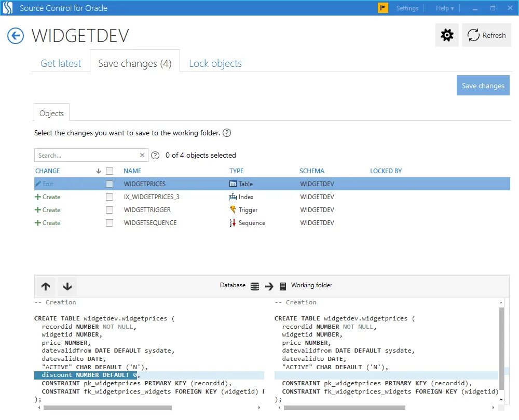Click the right arrow between Database and Working folder
Viewport: 519px width, 420px height.
pyautogui.click(x=269, y=286)
